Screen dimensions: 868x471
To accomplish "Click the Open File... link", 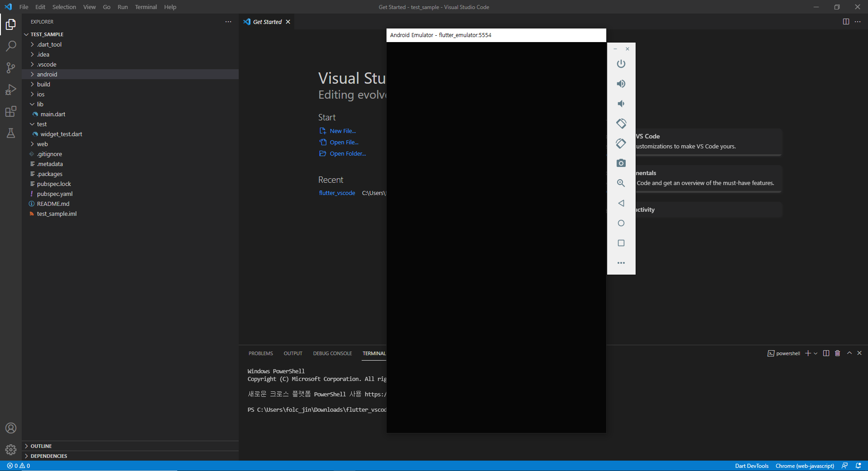I will pos(339,142).
